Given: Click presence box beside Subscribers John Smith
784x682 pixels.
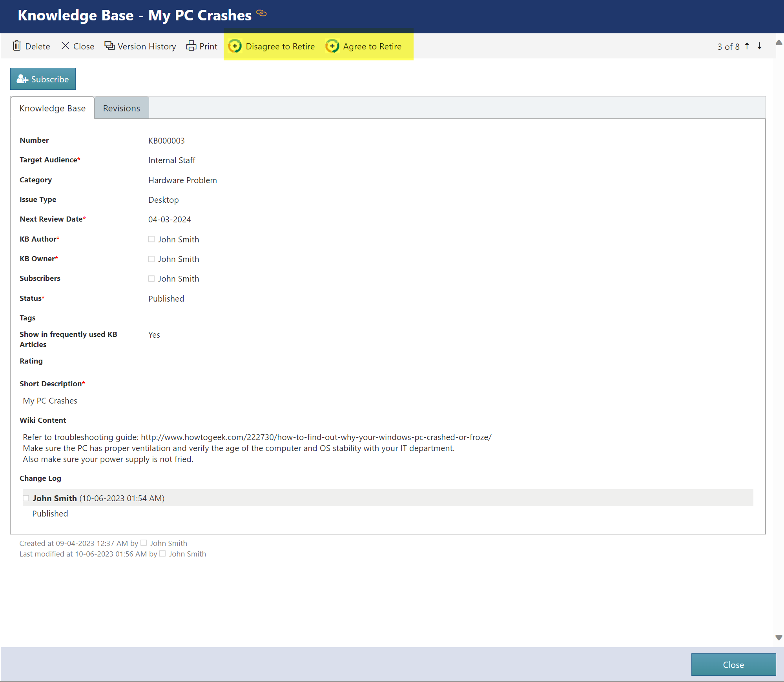Looking at the screenshot, I should (151, 278).
